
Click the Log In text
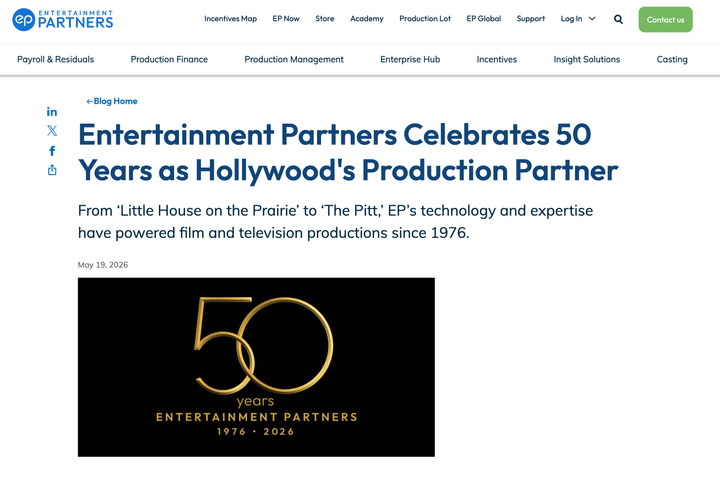[x=571, y=18]
